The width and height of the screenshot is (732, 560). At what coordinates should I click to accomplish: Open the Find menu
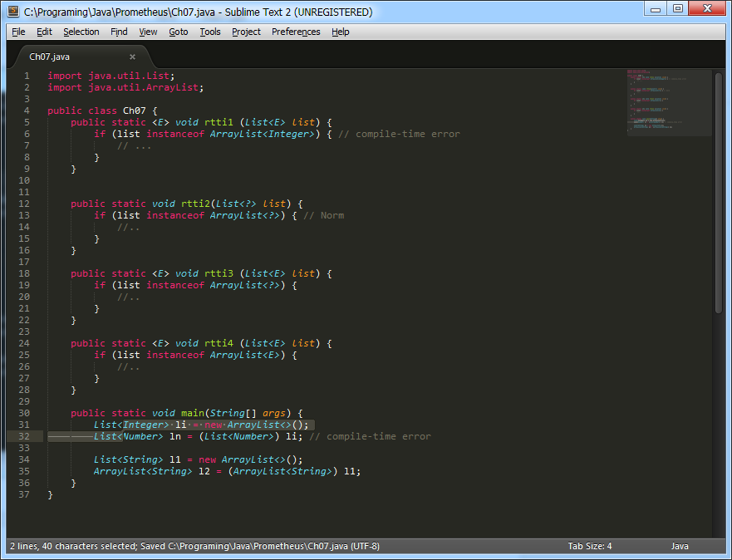click(119, 32)
